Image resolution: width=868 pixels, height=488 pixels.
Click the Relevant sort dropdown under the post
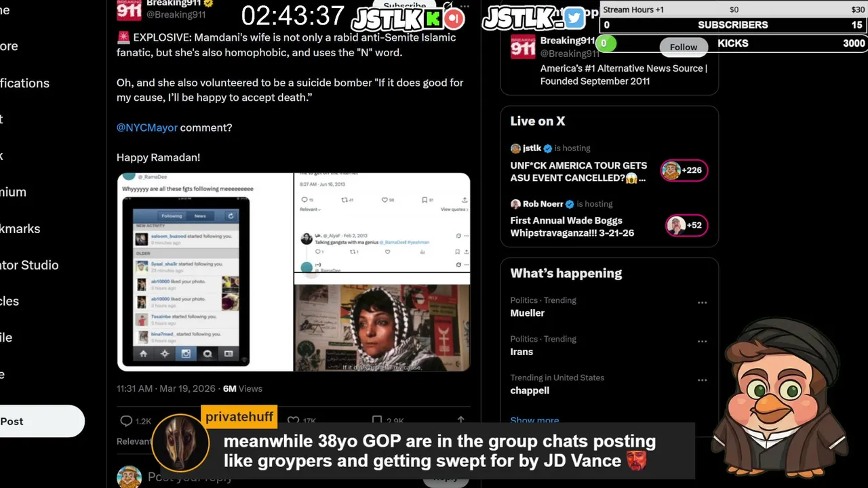click(x=135, y=441)
